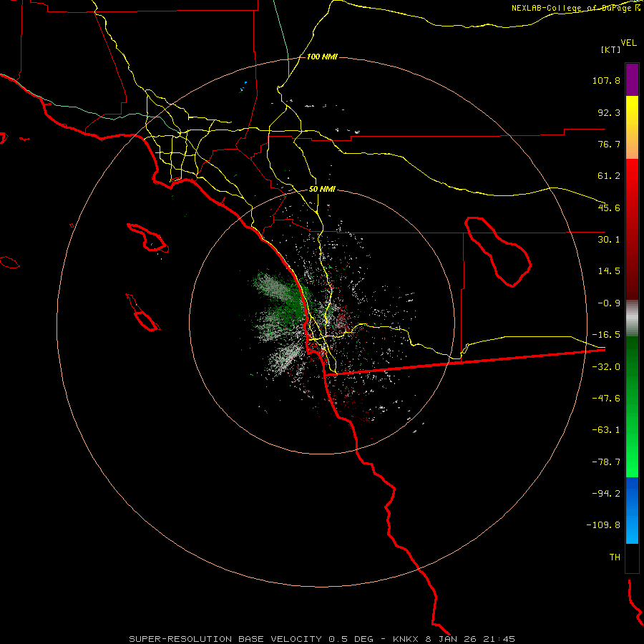The width and height of the screenshot is (644, 644).
Task: Select the -109.8 scale value
Action: click(x=603, y=525)
